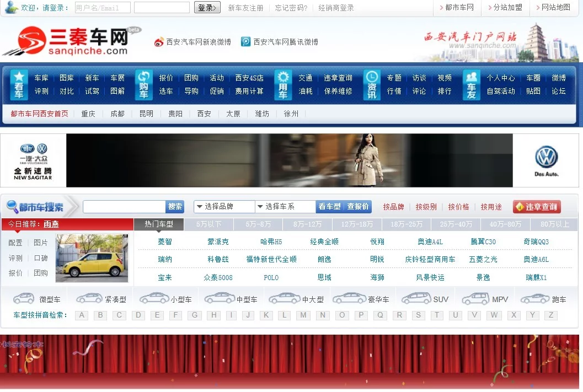Select the 微型车 car icon
583x392 pixels.
coord(23,298)
